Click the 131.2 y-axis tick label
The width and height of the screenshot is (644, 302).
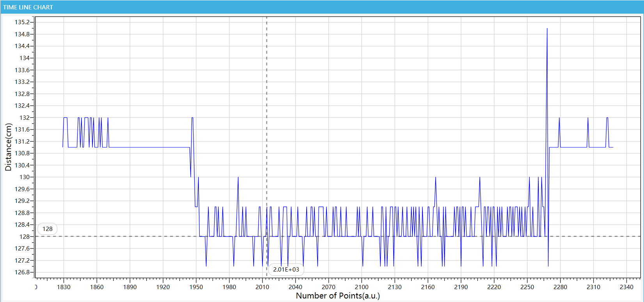pyautogui.click(x=22, y=142)
